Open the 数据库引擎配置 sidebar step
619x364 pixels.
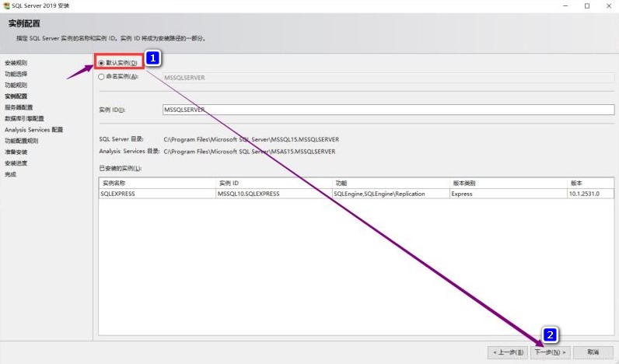pos(24,118)
